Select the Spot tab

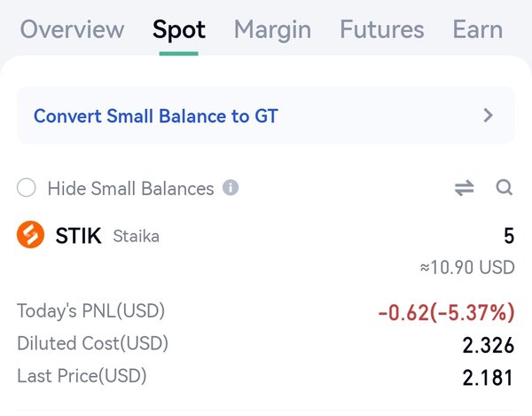coord(179,30)
